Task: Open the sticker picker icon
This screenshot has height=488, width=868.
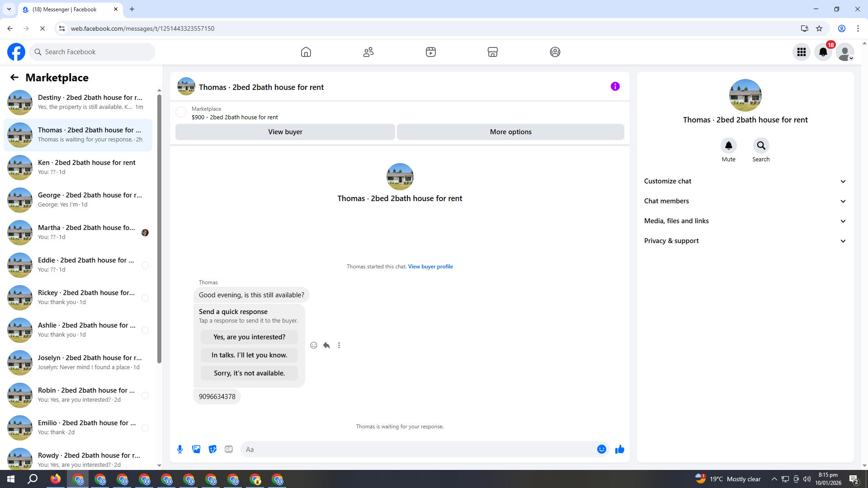Action: tap(212, 449)
